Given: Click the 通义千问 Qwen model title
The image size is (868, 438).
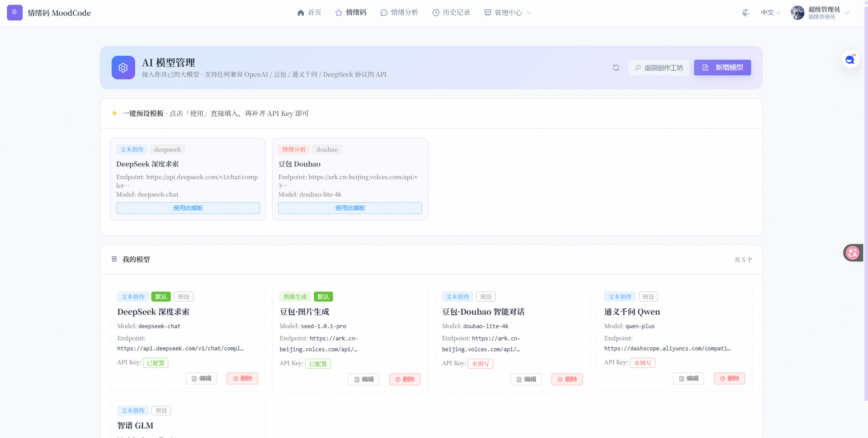Looking at the screenshot, I should click(x=632, y=311).
